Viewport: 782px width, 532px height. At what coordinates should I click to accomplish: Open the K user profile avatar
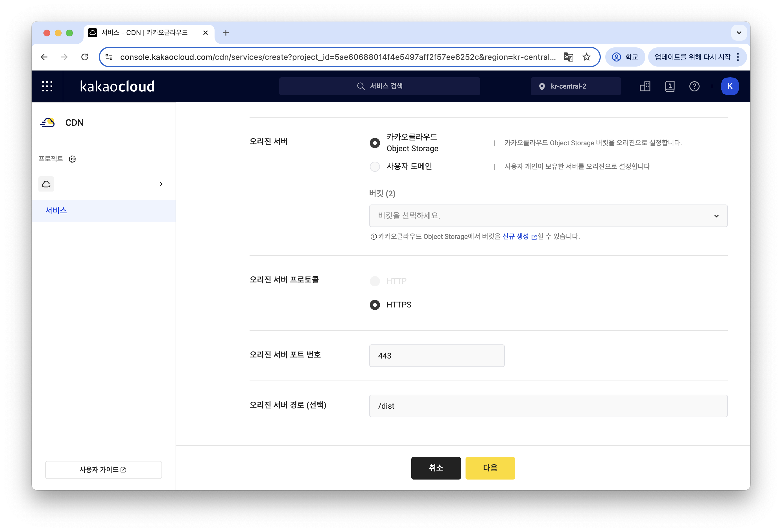click(730, 86)
